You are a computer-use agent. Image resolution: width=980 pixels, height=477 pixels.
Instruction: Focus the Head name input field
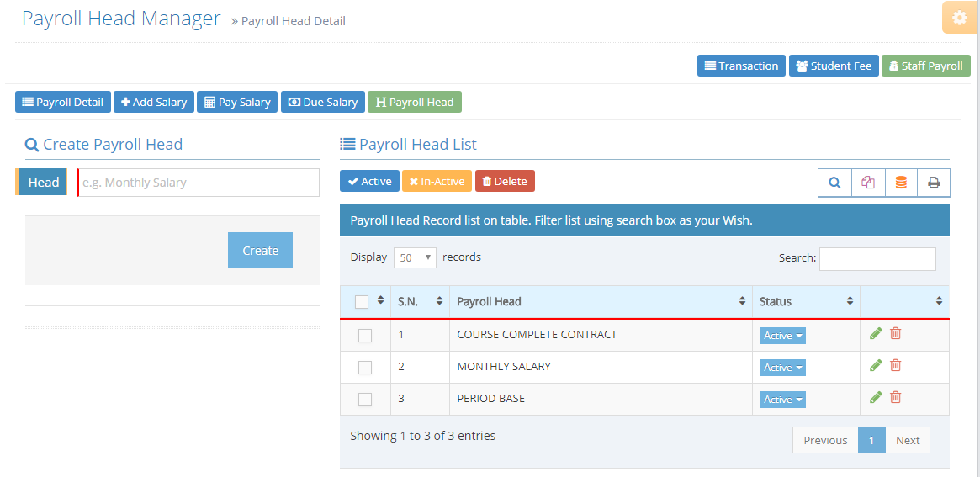pyautogui.click(x=199, y=183)
